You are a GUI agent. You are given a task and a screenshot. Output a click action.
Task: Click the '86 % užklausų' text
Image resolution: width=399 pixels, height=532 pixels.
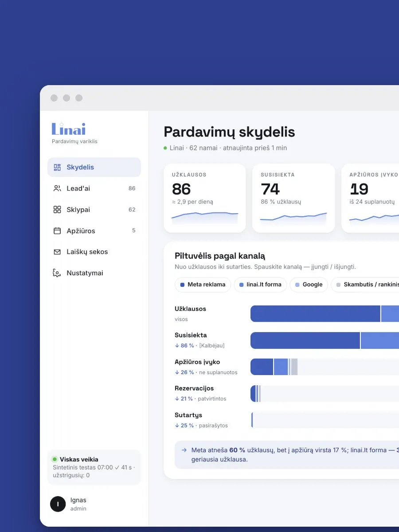(281, 202)
